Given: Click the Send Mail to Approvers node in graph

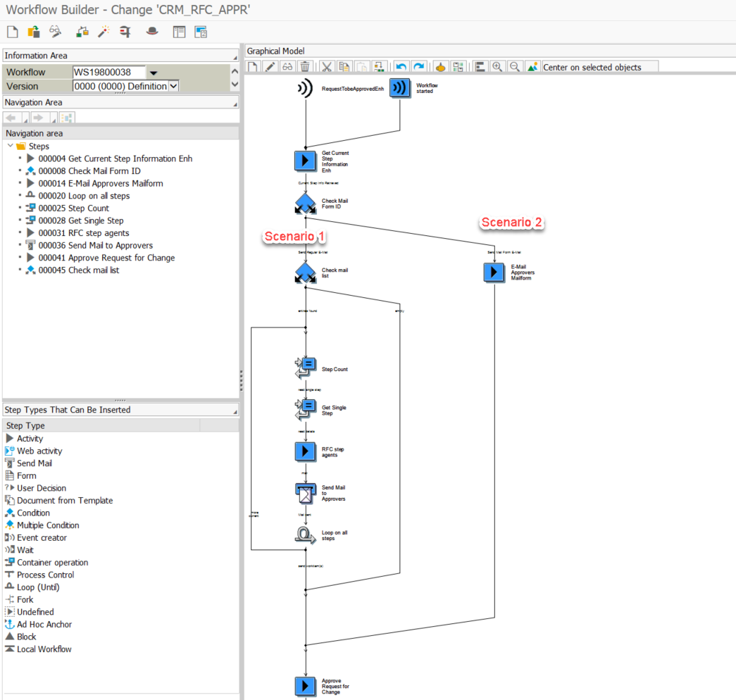Looking at the screenshot, I should (306, 494).
